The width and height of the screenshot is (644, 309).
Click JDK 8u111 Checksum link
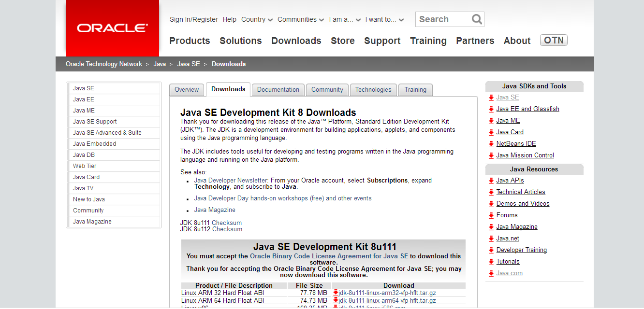[x=227, y=223]
